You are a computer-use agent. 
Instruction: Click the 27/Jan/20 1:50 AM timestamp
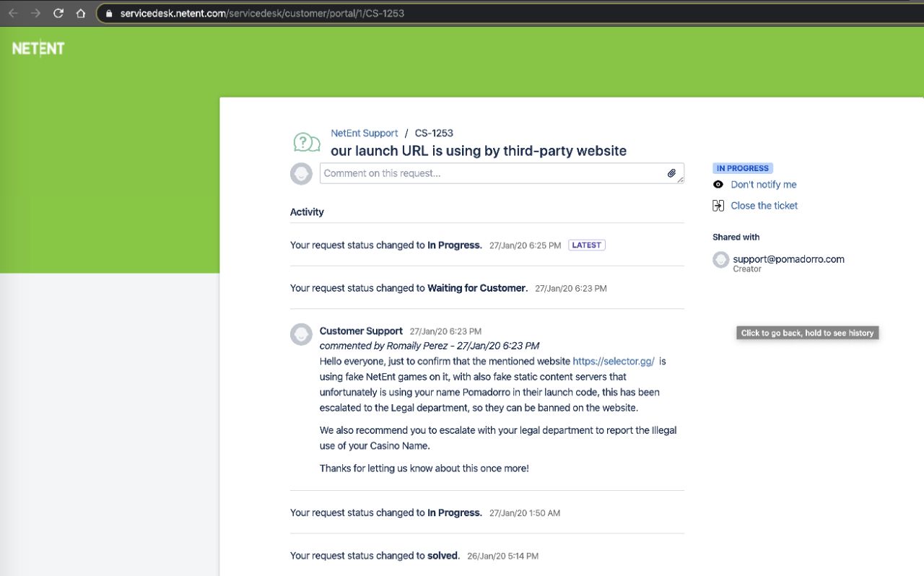click(x=525, y=513)
